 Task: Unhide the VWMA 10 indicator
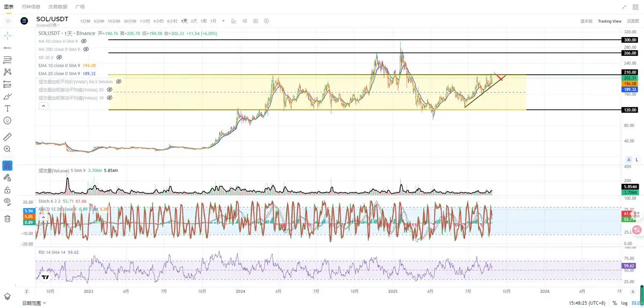pyautogui.click(x=110, y=98)
